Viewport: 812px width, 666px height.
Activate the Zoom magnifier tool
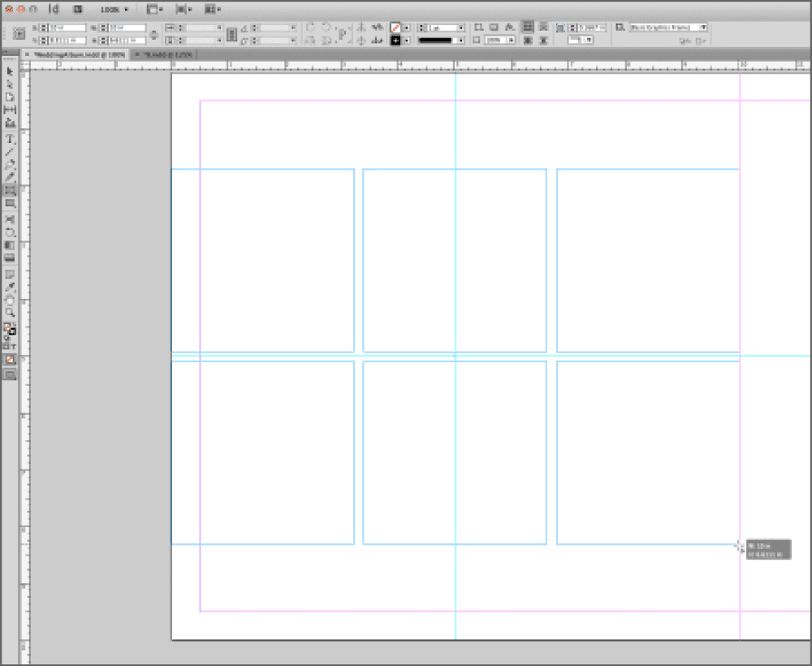click(10, 312)
